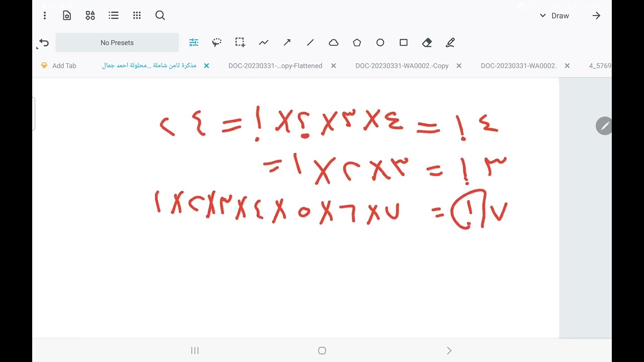Select the rectangular marquee tool
Viewport: 644px width, 362px height.
pyautogui.click(x=240, y=43)
